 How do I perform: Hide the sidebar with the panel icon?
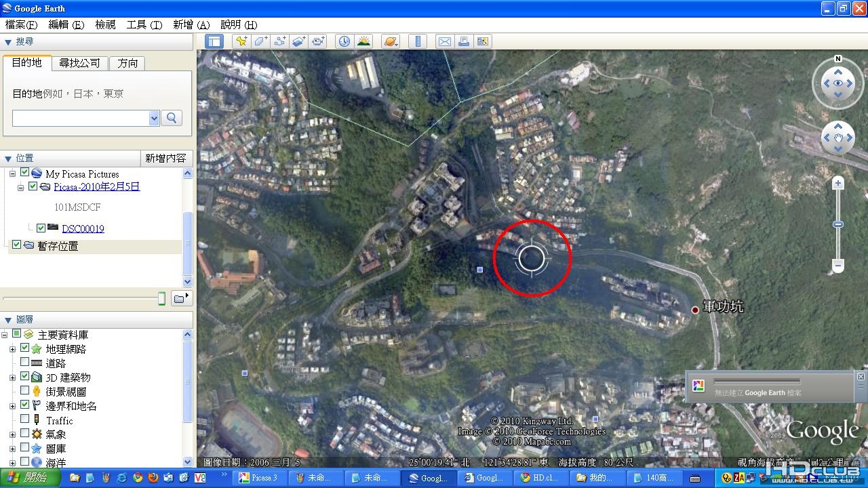214,41
